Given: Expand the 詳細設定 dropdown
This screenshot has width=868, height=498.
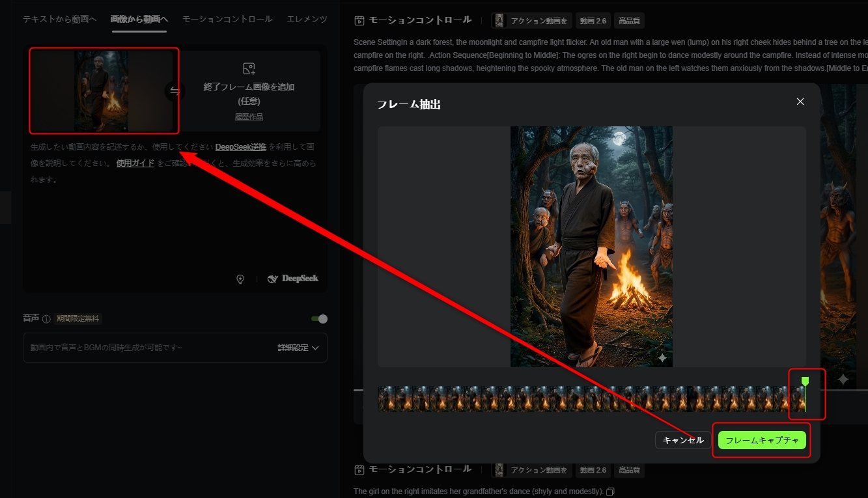Looking at the screenshot, I should tap(298, 348).
